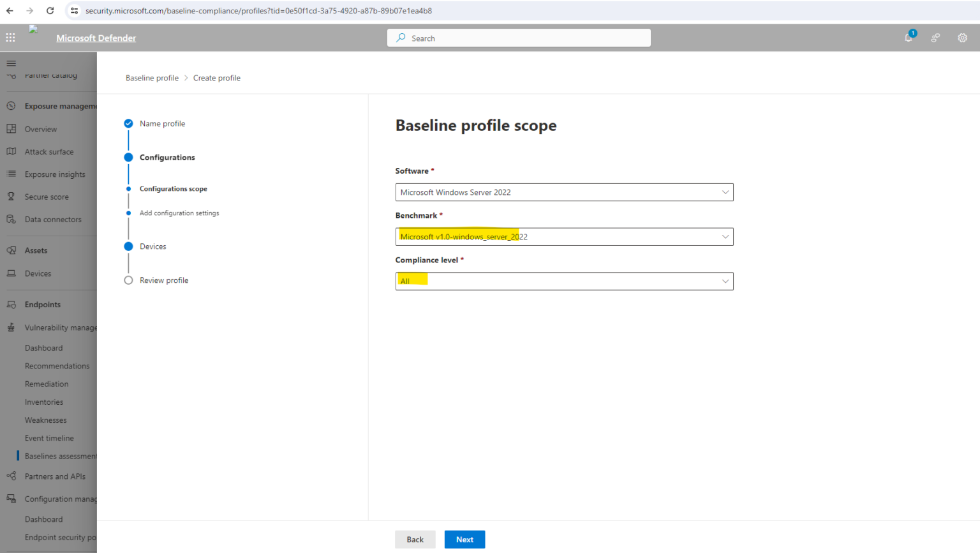Screen dimensions: 980x553
Task: Select the Devices step indicator
Action: pos(128,246)
